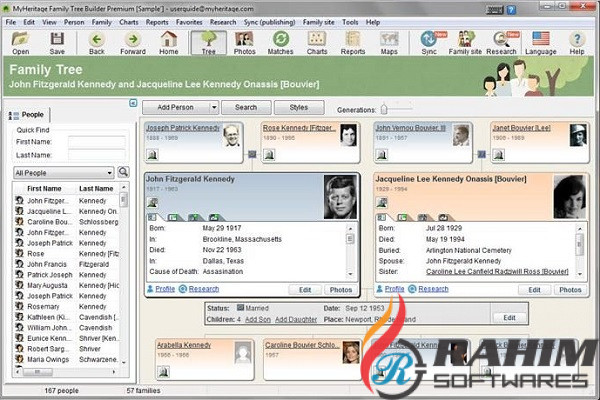This screenshot has width=600, height=400.
Task: Click John F. Kennedy portrait photo
Action: pos(340,197)
